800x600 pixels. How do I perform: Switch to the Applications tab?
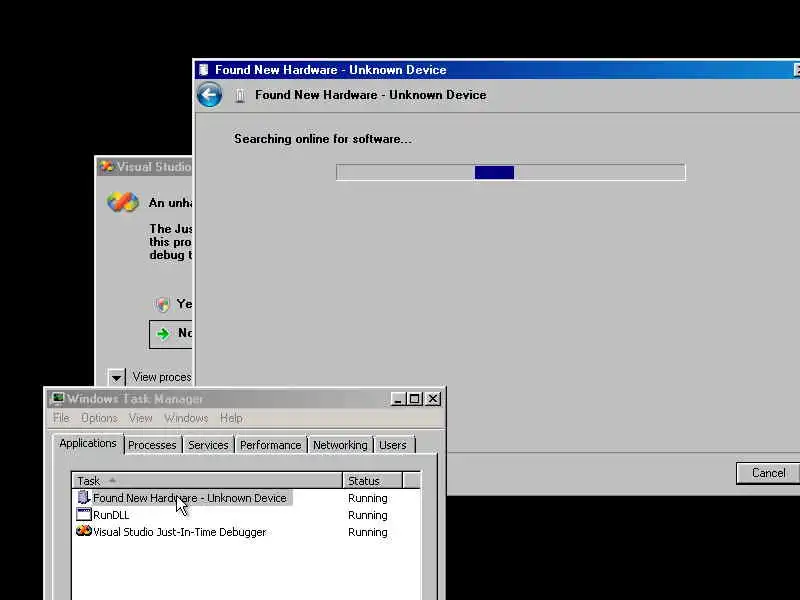point(88,443)
